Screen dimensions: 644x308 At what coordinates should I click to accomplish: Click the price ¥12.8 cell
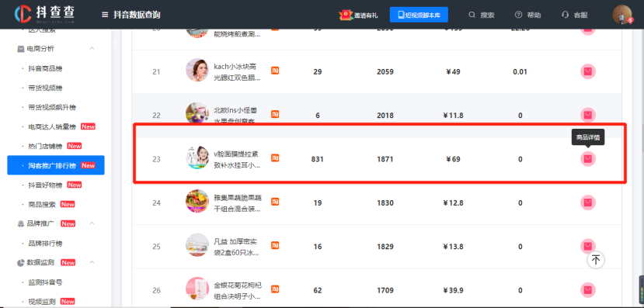pyautogui.click(x=453, y=203)
